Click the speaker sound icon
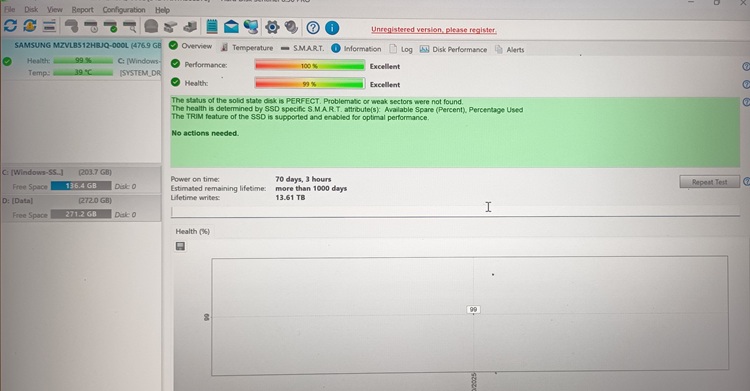750x391 pixels. pos(291,27)
